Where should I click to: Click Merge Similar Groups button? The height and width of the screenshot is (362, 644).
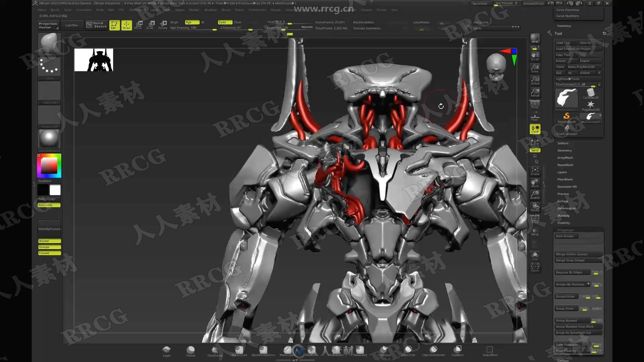[578, 254]
